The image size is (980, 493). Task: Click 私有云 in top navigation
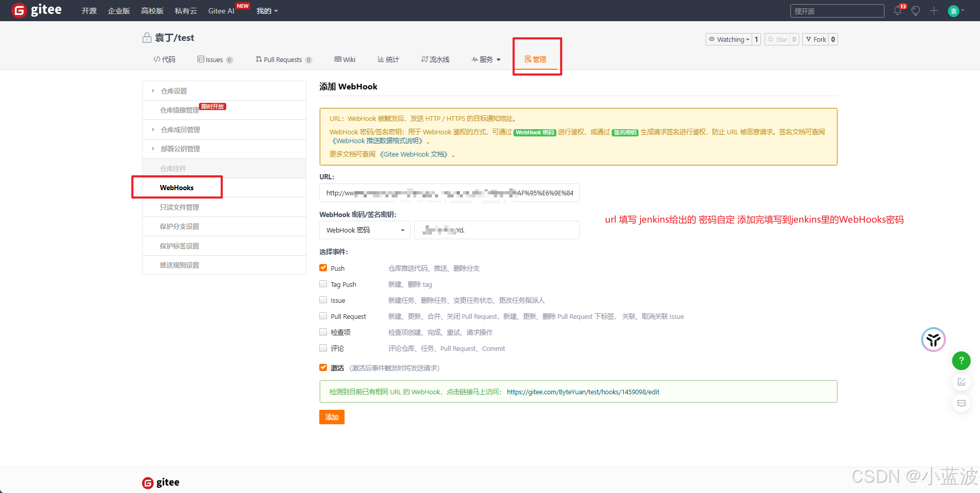[186, 11]
